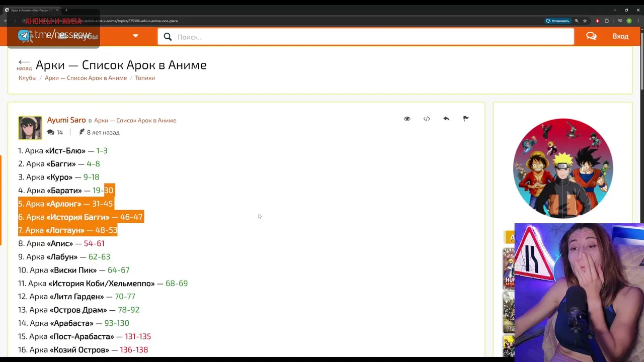Open the История Коби/Хельмеппо episodes 68-69 link
644x362 pixels.
[177, 284]
